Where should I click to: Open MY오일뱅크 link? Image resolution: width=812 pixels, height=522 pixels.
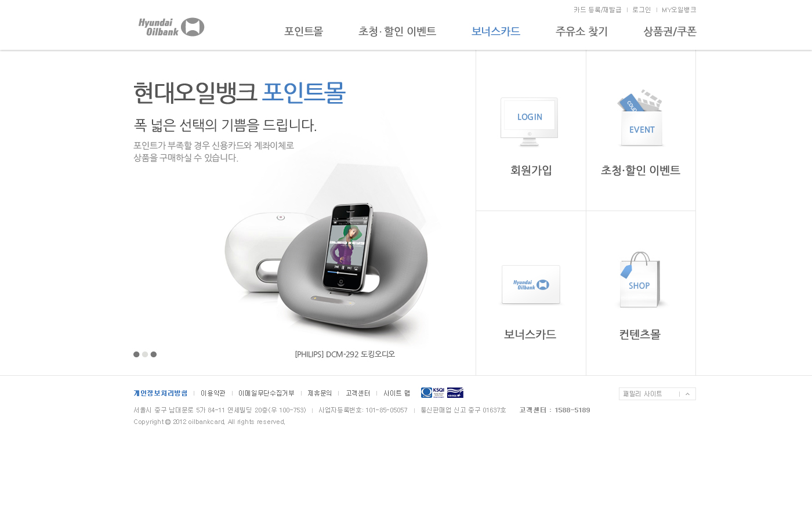point(679,10)
